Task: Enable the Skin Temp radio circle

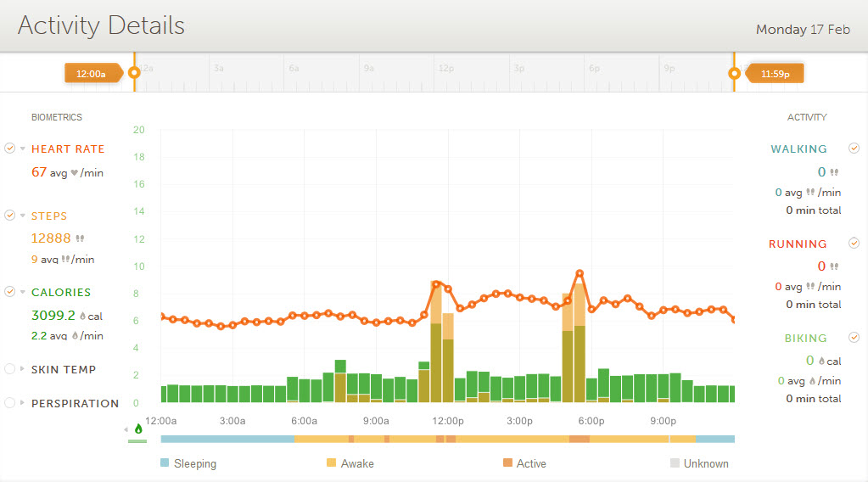Action: point(10,369)
